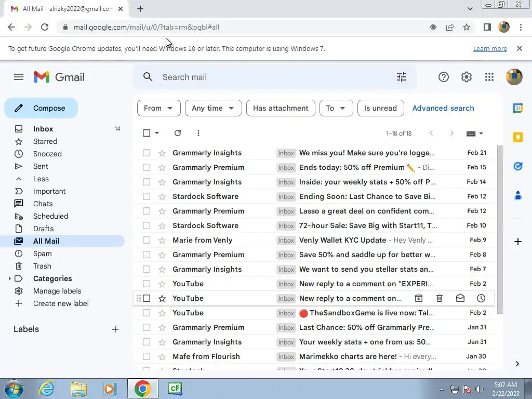Viewport: 532px width, 399px height.
Task: Open the input tools keyboard dropdown
Action: [475, 134]
